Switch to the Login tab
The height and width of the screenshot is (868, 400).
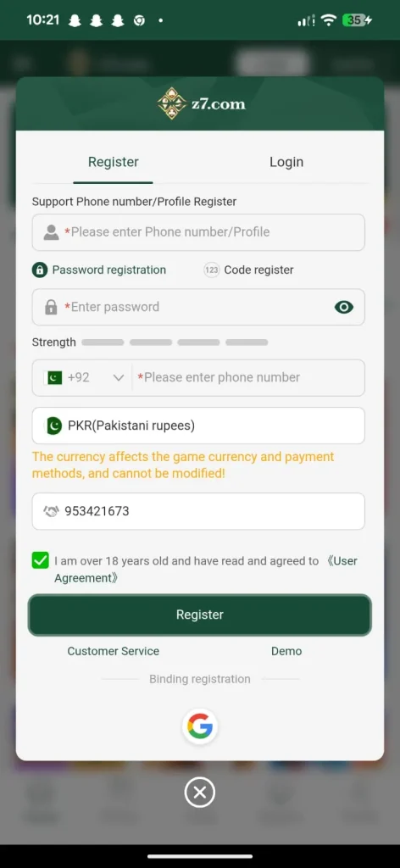286,162
